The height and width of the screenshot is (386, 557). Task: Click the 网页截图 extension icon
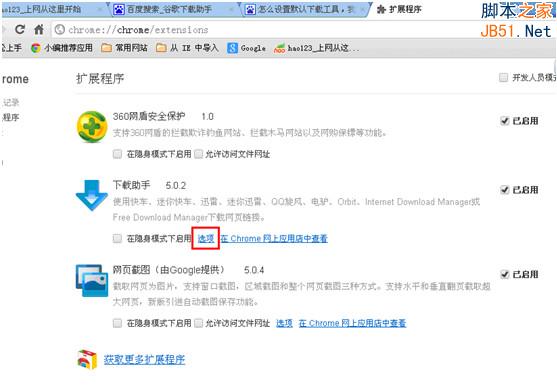click(92, 280)
